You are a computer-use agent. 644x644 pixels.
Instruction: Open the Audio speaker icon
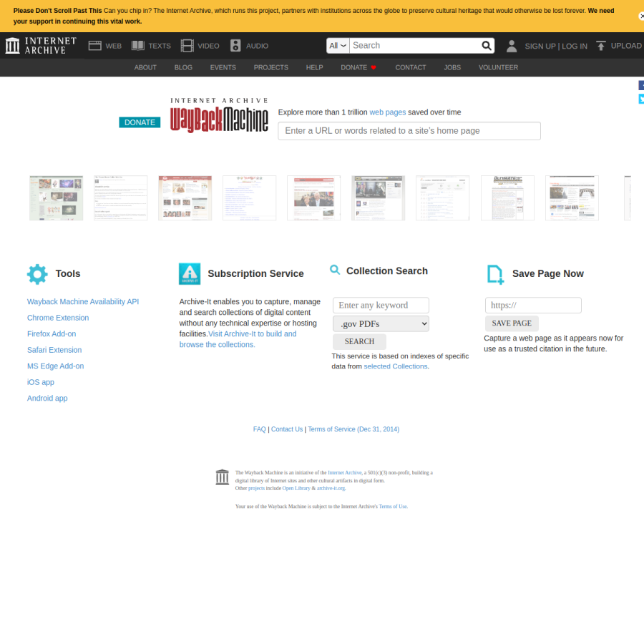click(x=235, y=46)
